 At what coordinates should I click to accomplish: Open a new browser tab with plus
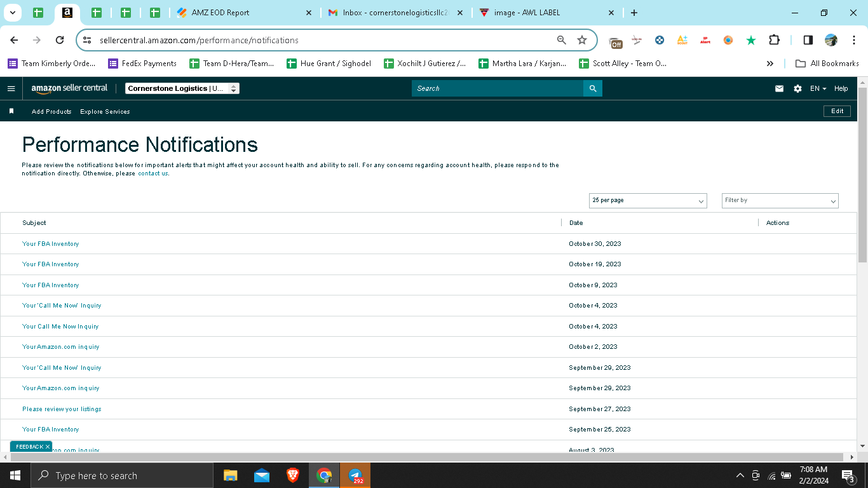click(634, 13)
